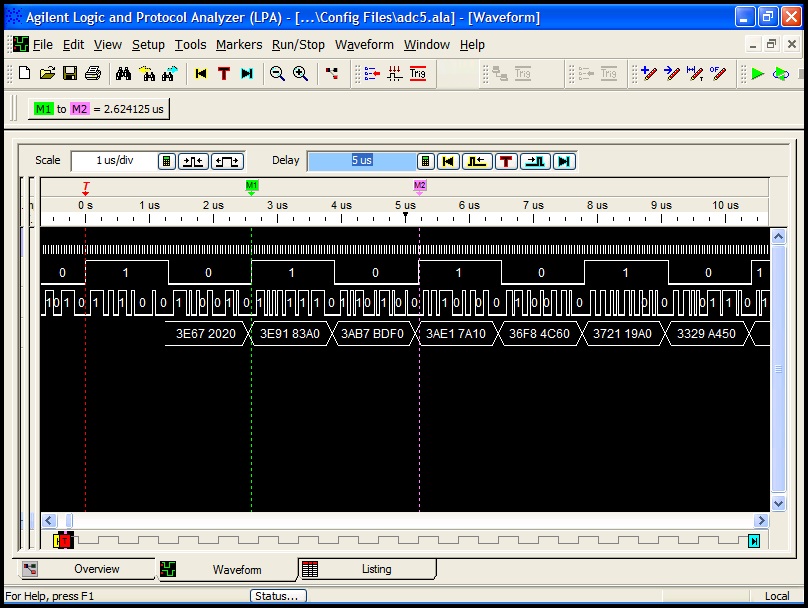Open Bus/Signal setup icon

tap(372, 73)
